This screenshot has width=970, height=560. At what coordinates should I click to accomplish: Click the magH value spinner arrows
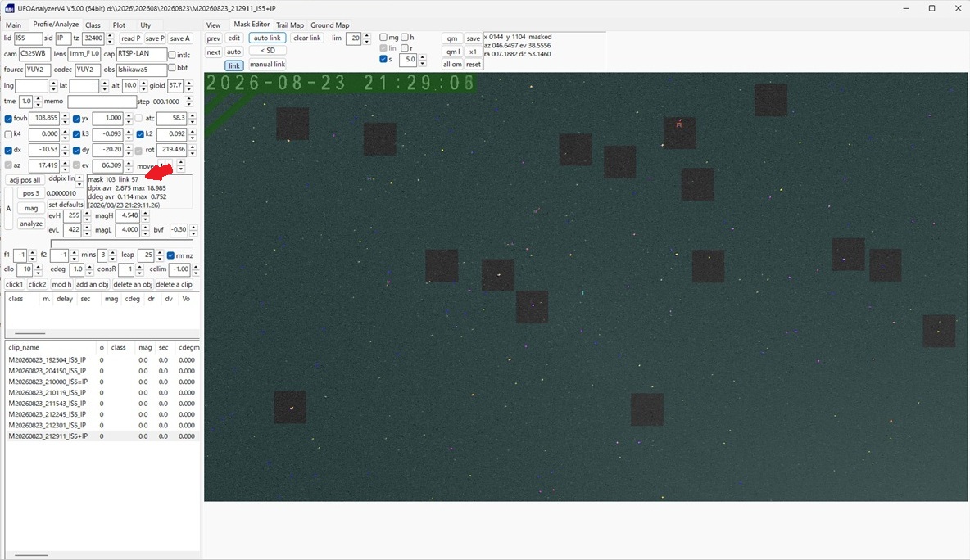[145, 215]
